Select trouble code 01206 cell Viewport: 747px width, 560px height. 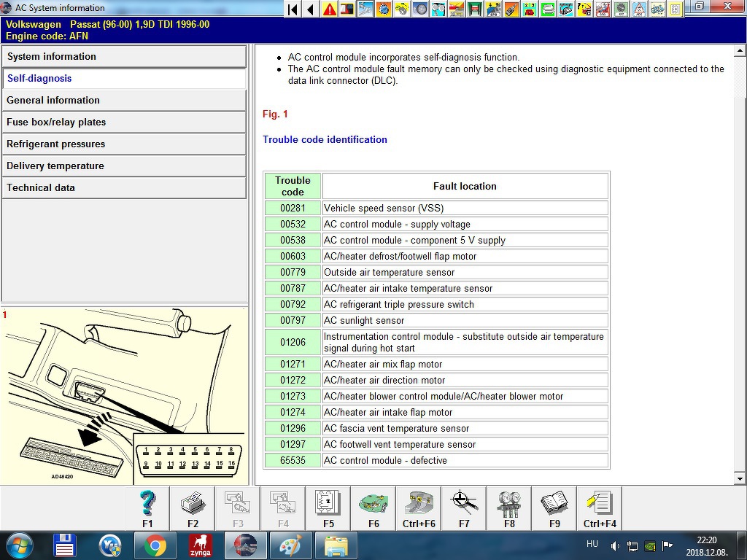tap(293, 342)
